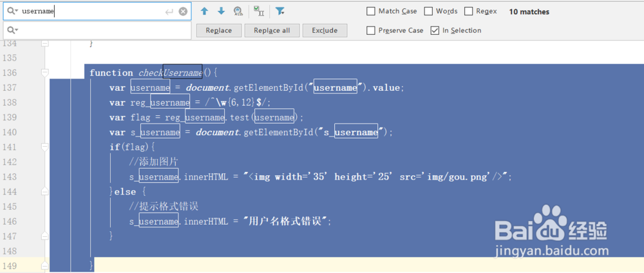This screenshot has width=644, height=273.
Task: Open the search filter funnel menu
Action: click(280, 11)
